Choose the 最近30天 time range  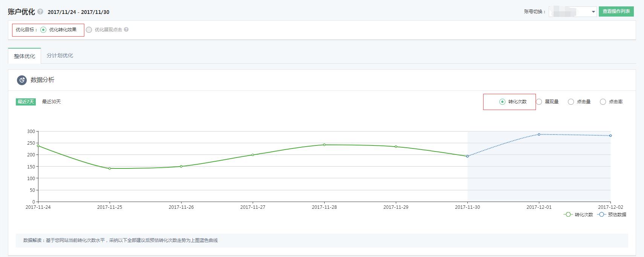point(51,102)
